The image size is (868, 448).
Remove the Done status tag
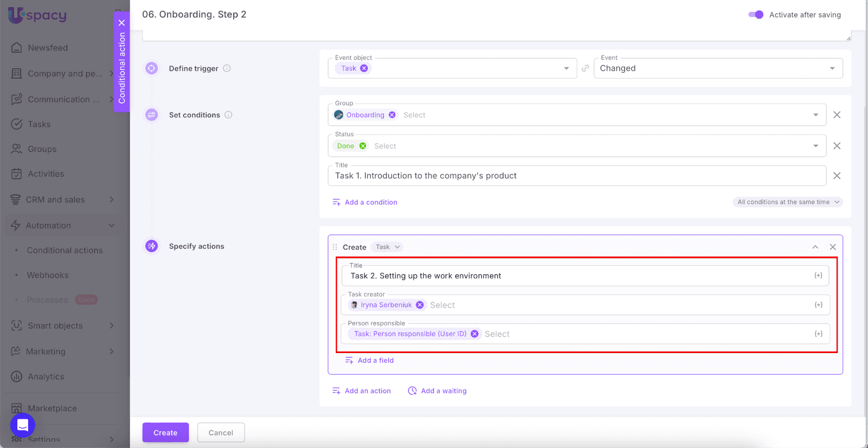[x=363, y=146]
